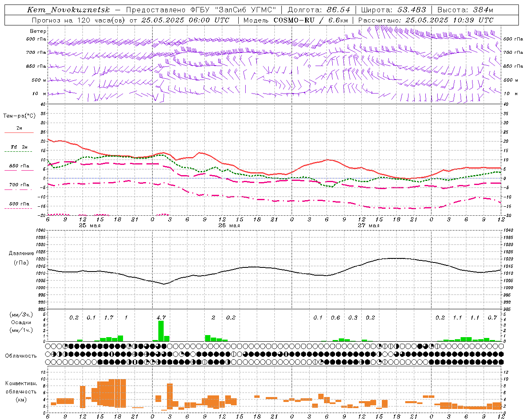Viewport: 525px width, 420px height.
Task: Click the calculated time '25.05.2025 10:39 UTC'
Action: pos(450,20)
